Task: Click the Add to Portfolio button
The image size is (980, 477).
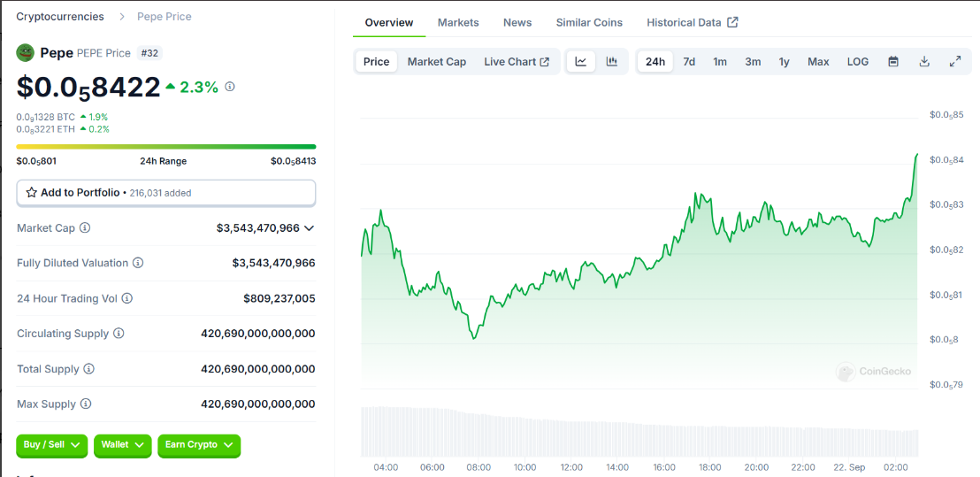Action: click(165, 193)
